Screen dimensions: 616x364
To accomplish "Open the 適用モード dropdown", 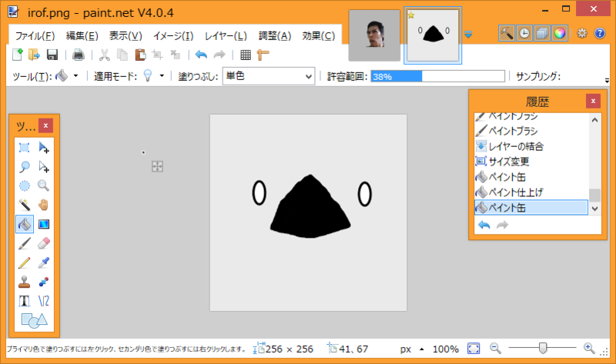I will click(x=162, y=75).
